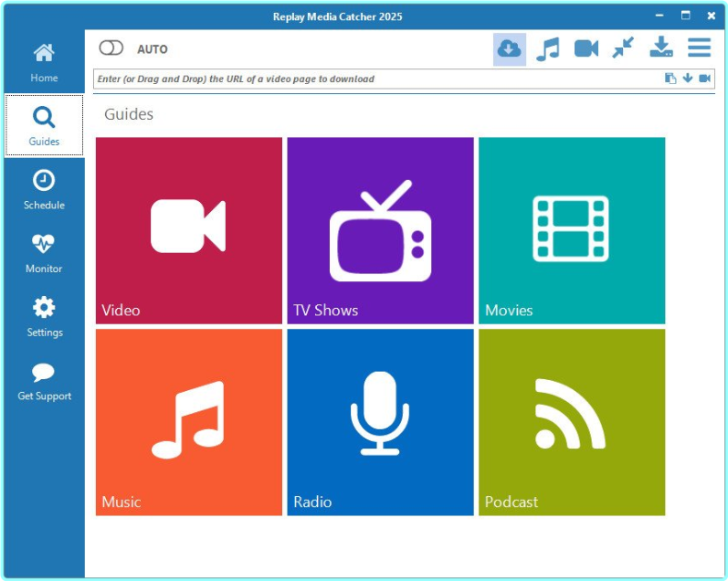Open the TV Shows guide tile
The width and height of the screenshot is (728, 581).
click(x=380, y=230)
